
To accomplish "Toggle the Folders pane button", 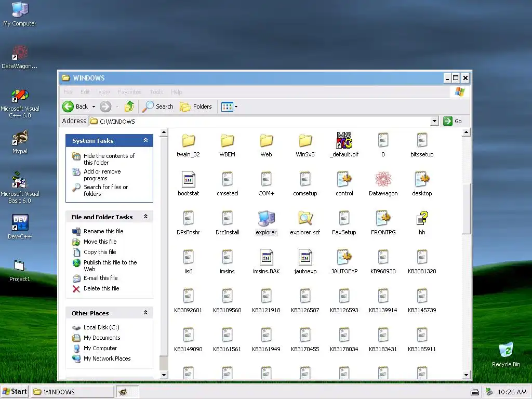I will click(196, 107).
